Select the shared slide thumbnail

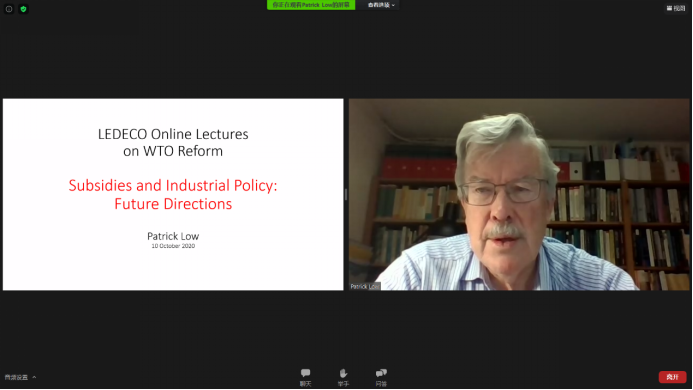(173, 195)
